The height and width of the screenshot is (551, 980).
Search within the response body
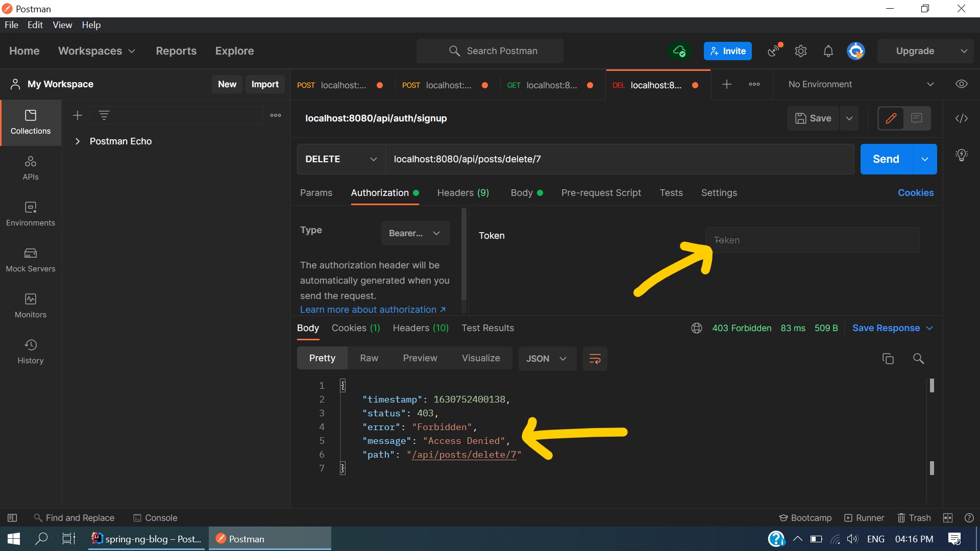[919, 359]
